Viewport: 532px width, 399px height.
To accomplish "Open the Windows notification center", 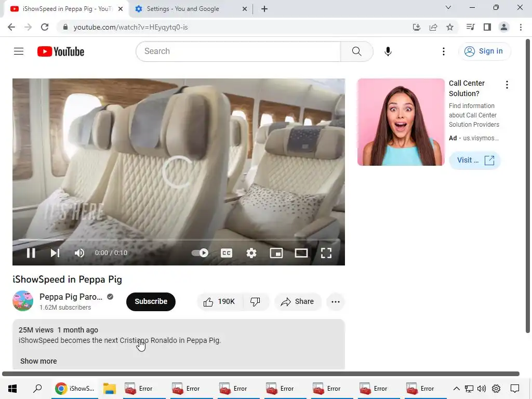I will (515, 389).
